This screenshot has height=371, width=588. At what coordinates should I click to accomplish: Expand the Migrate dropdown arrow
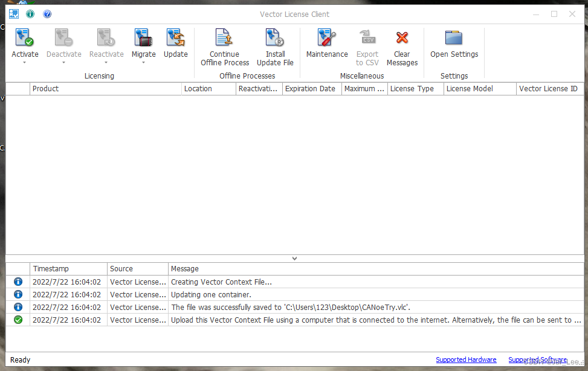point(143,63)
